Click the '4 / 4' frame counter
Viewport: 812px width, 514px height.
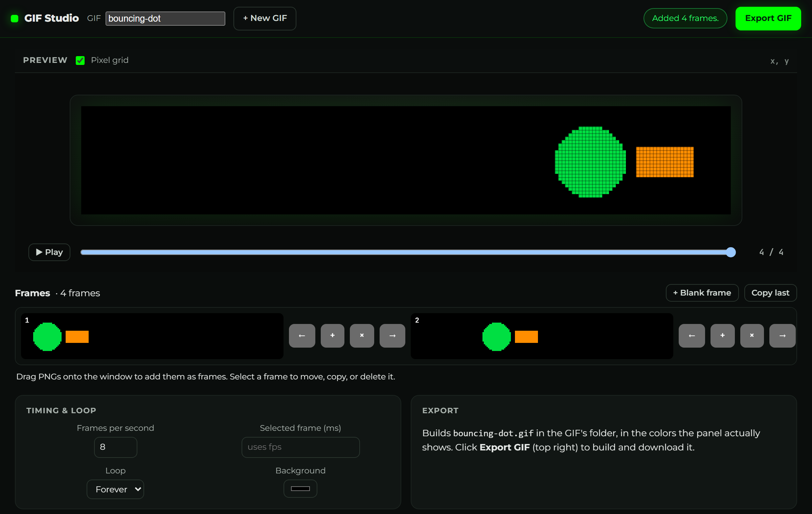point(771,252)
